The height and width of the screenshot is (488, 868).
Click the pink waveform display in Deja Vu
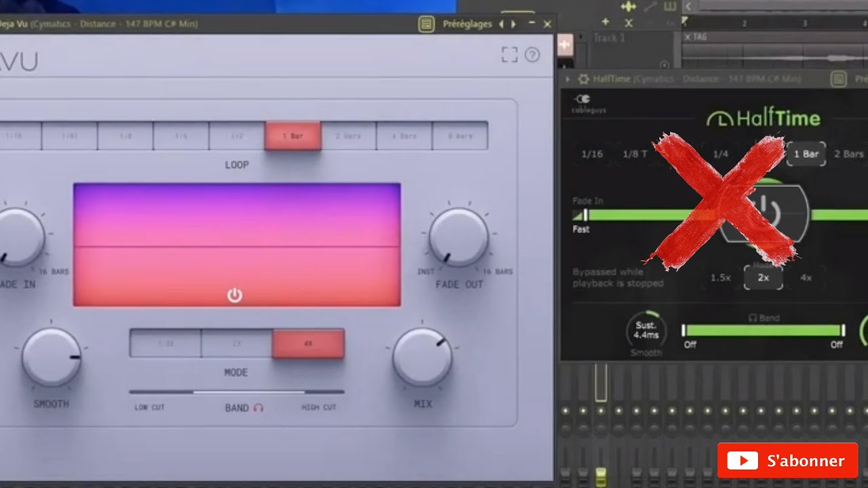click(x=237, y=244)
